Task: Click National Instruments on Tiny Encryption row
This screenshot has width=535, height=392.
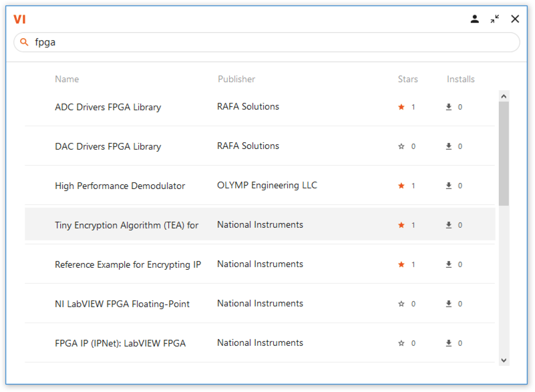Action: click(x=260, y=224)
